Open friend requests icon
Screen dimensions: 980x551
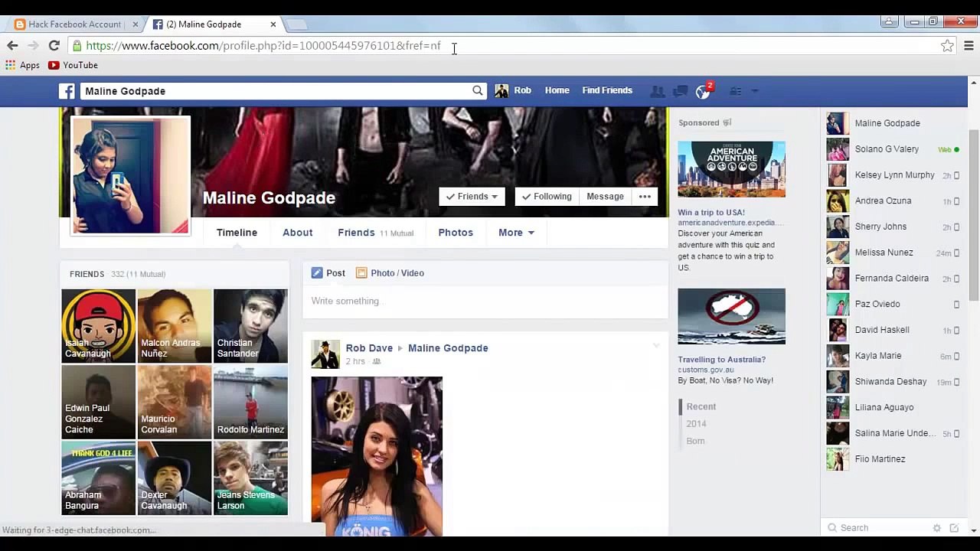click(x=657, y=91)
